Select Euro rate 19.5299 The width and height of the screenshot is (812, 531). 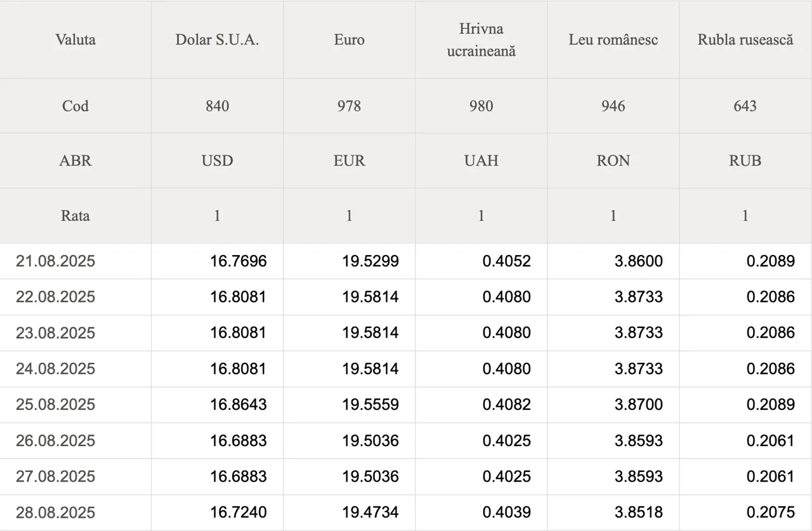[x=370, y=261]
